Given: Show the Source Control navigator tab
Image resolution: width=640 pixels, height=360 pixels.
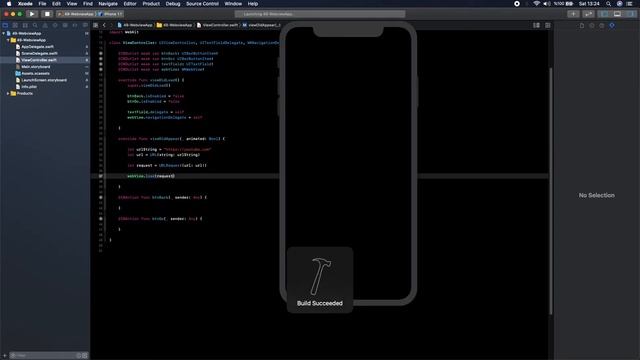Looking at the screenshot, I should point(15,25).
